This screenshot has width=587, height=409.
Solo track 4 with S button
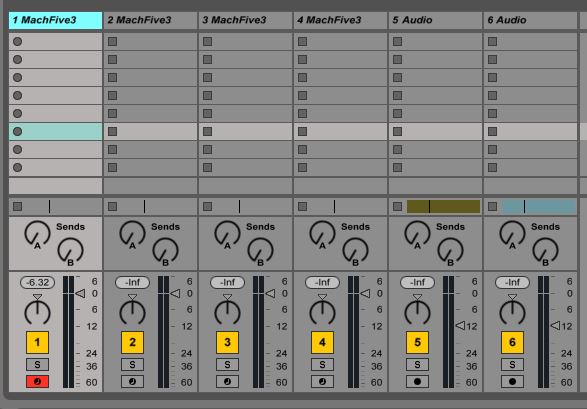(x=322, y=364)
